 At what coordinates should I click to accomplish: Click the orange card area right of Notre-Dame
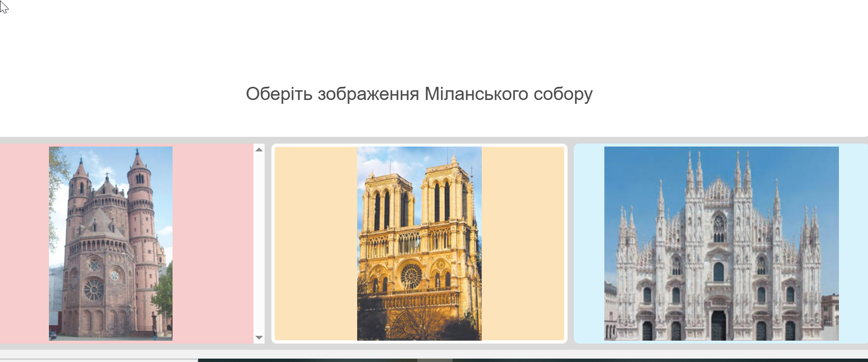coord(523,243)
